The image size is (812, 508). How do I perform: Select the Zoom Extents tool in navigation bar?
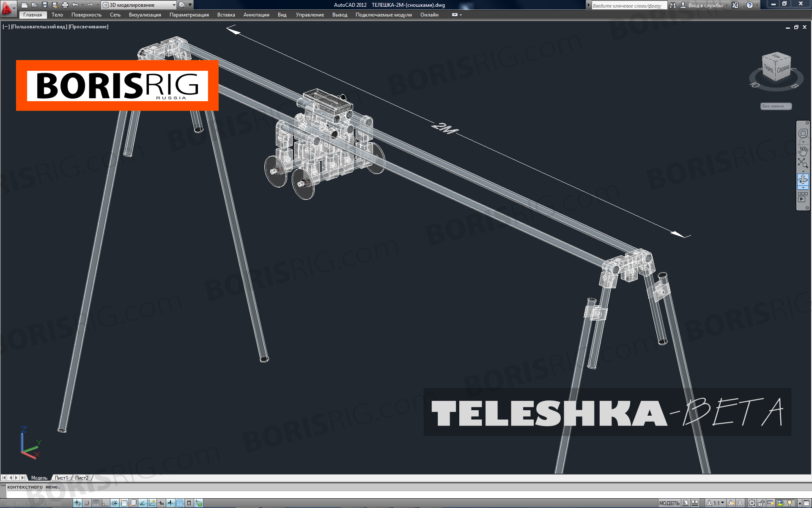click(x=803, y=164)
